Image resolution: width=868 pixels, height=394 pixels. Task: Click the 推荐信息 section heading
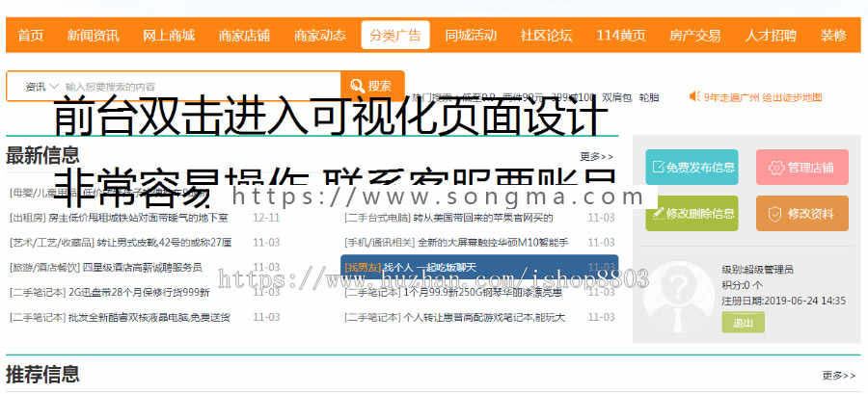pos(42,374)
